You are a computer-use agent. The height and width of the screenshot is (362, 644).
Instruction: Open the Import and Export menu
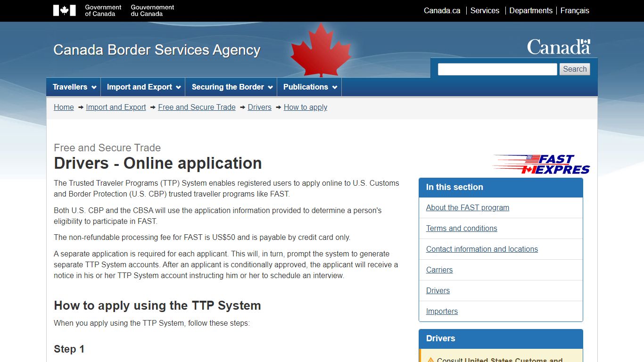[x=143, y=87]
